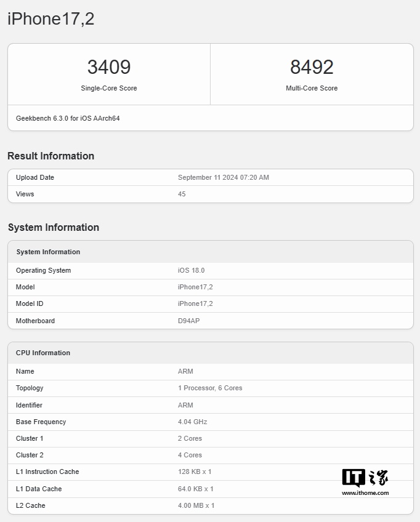Image resolution: width=420 pixels, height=522 pixels.
Task: Click the 4.00 MB x 1 L2 Cache value
Action: 196,505
